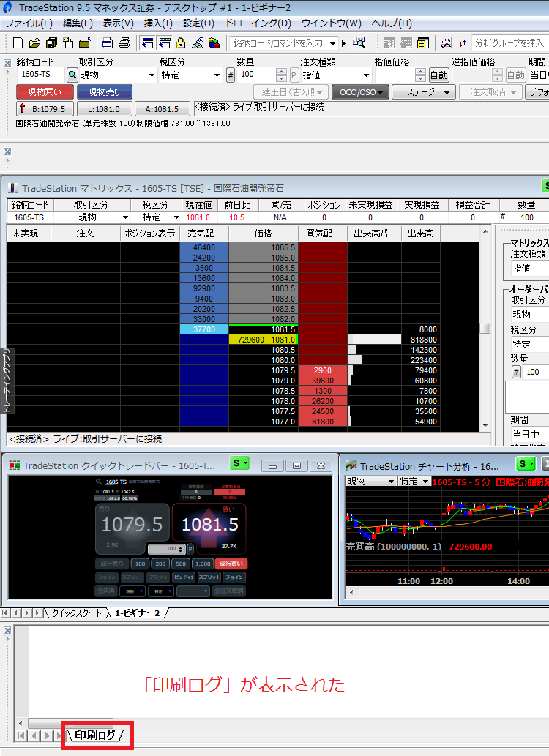Open the 編集(E) menu
549x756 pixels.
click(78, 23)
